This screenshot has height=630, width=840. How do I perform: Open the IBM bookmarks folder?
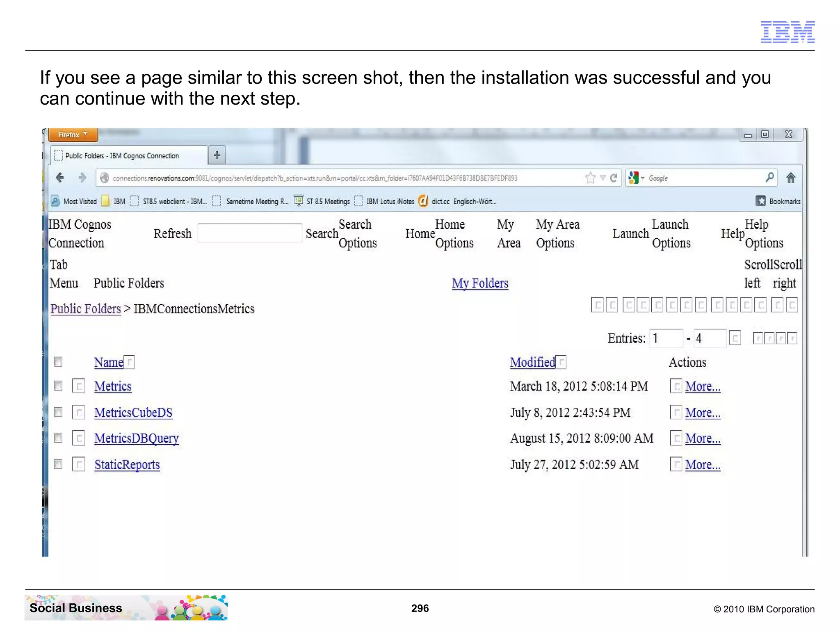point(113,201)
